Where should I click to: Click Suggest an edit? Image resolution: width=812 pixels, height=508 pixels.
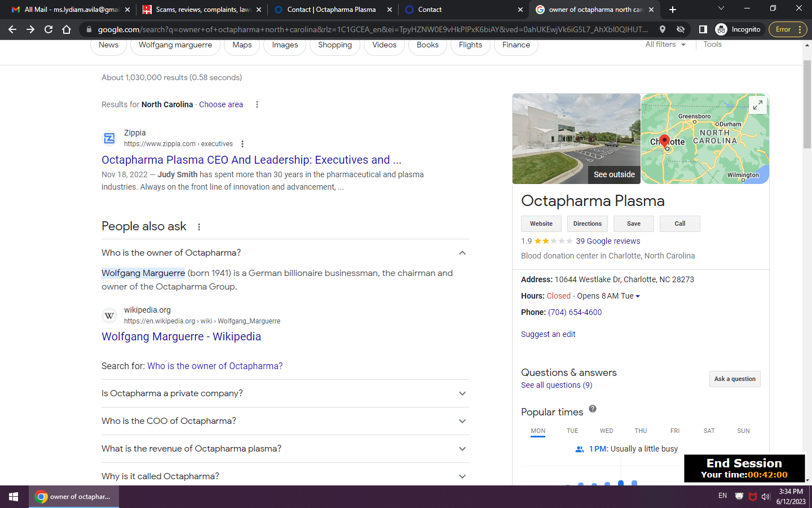(x=548, y=334)
